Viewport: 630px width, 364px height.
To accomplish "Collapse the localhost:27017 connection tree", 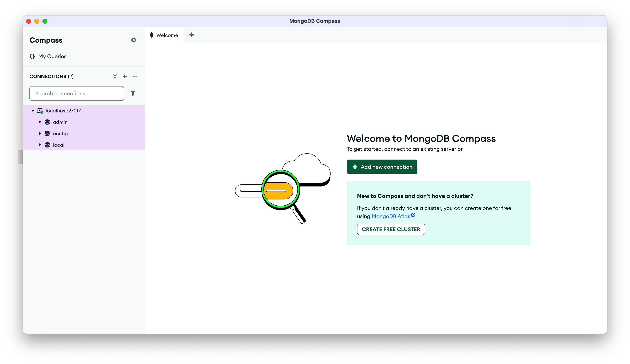I will [x=32, y=111].
